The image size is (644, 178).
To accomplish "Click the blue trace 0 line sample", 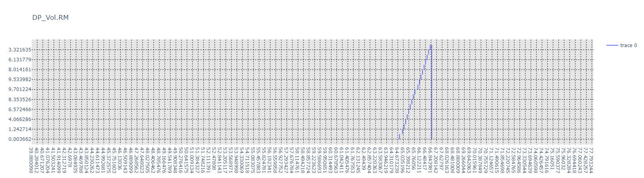I will tap(612, 45).
